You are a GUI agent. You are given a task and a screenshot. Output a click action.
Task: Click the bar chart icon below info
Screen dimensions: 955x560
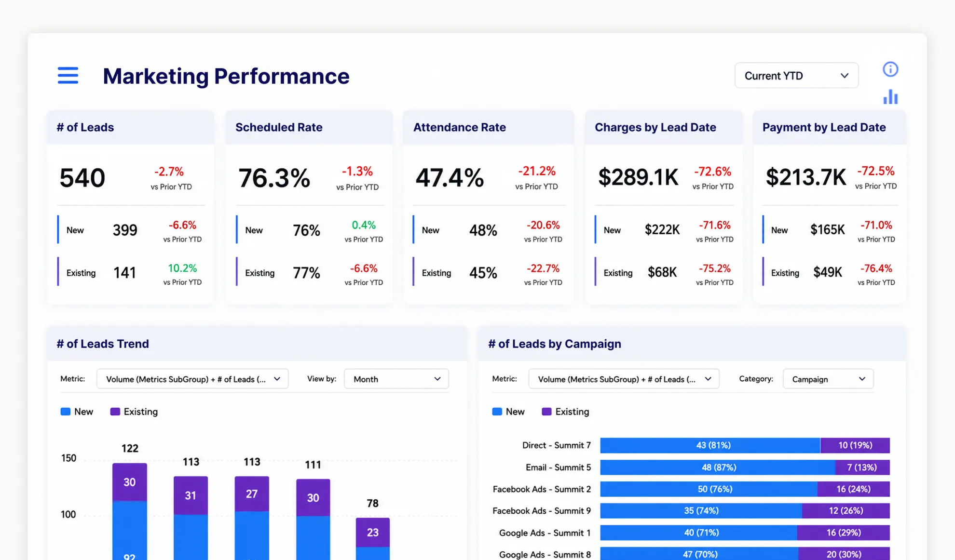click(x=890, y=97)
